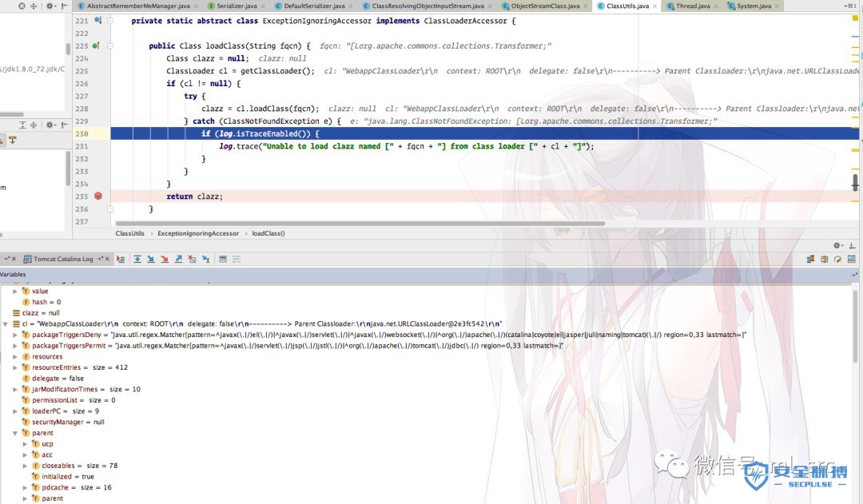Viewport: 863px width, 504px height.
Task: Click project panel scroll-from-source target icon
Action: click(x=22, y=6)
